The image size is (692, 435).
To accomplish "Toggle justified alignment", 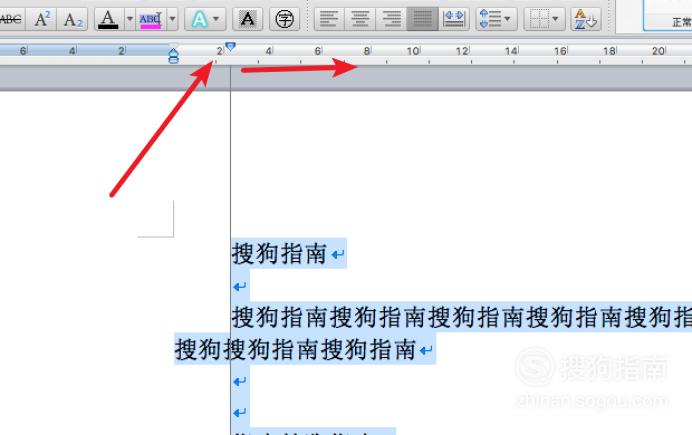I will pyautogui.click(x=422, y=19).
